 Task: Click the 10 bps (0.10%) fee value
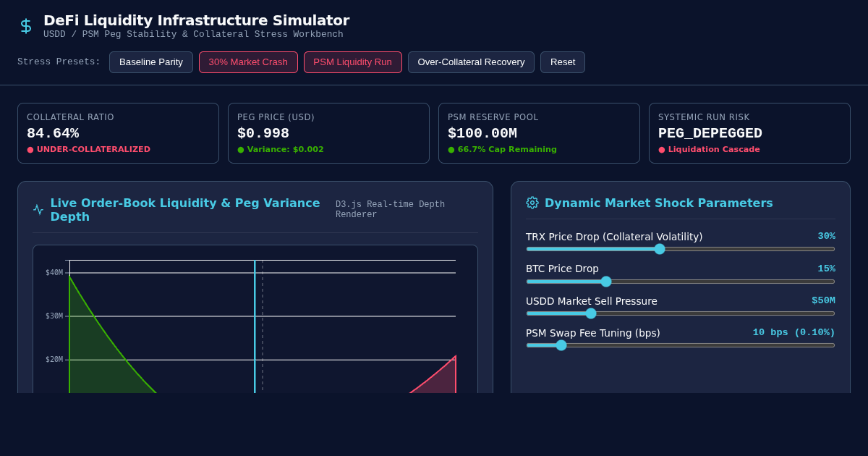point(794,332)
